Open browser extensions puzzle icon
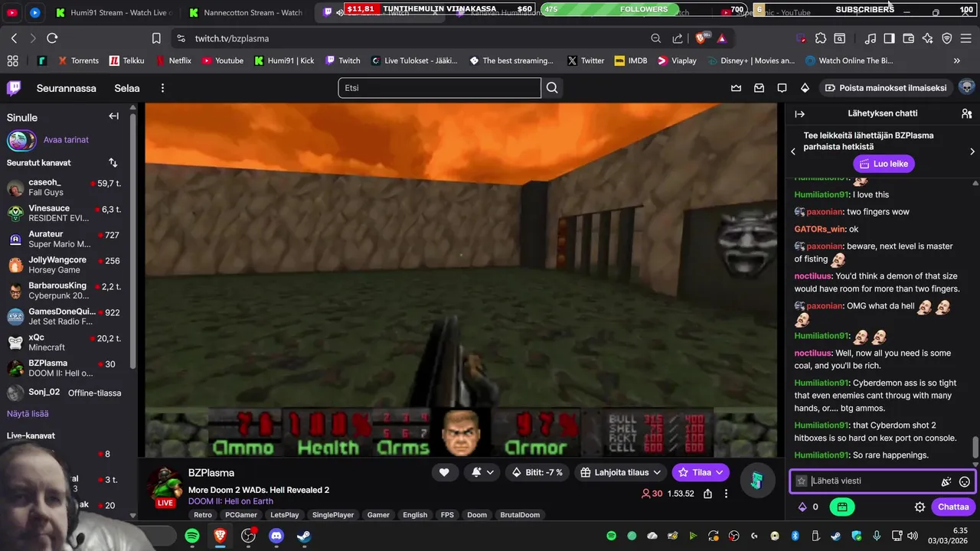 tap(821, 38)
